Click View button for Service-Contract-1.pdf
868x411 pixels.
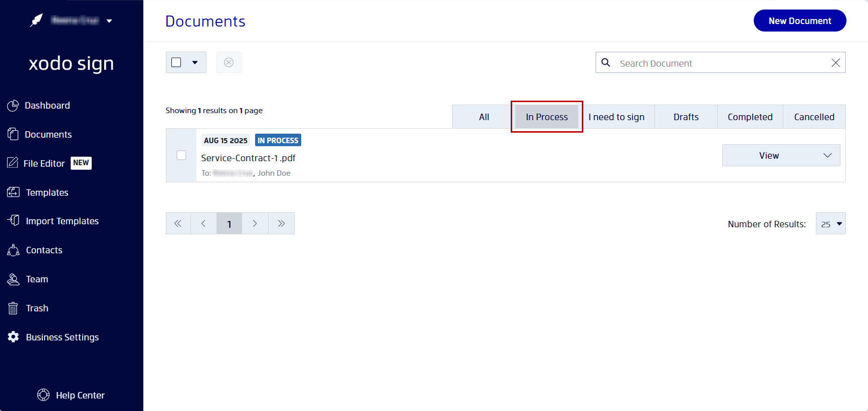pyautogui.click(x=769, y=155)
